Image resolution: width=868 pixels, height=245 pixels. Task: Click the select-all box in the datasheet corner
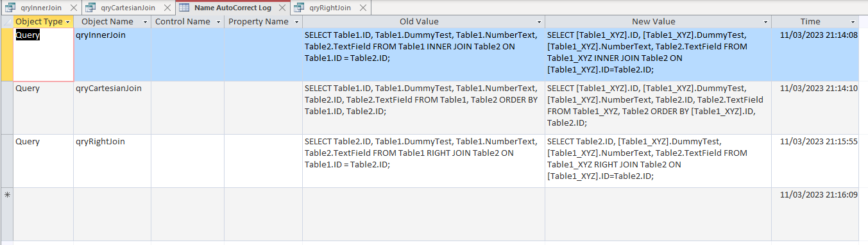(x=6, y=22)
